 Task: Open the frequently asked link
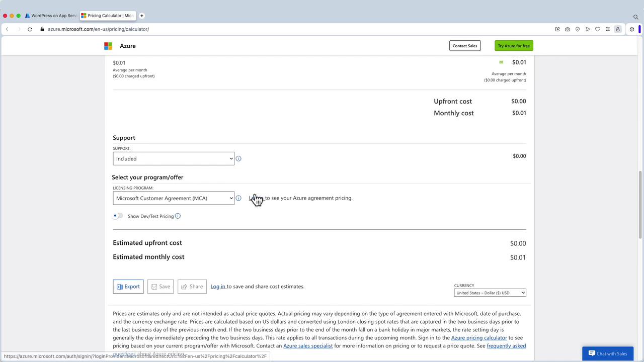pyautogui.click(x=506, y=346)
